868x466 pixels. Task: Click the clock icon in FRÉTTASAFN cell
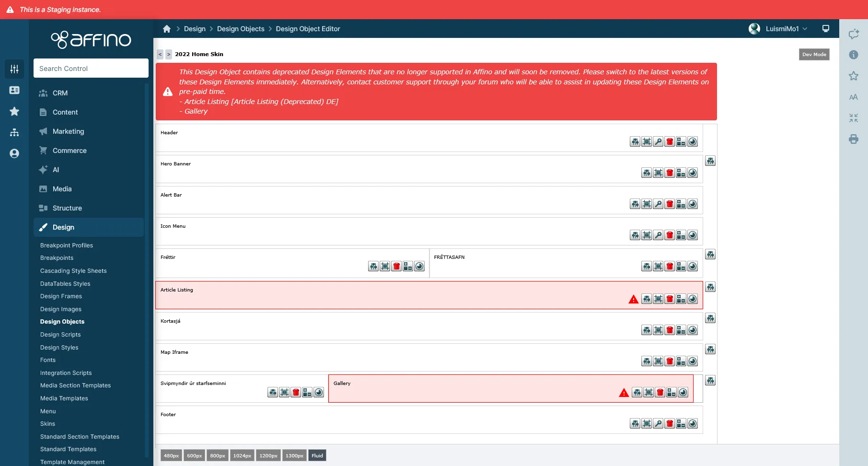click(693, 266)
